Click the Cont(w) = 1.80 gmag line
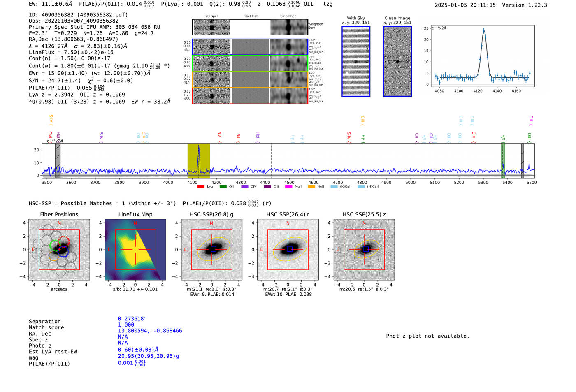Screen dimensions: 576x392 click(99, 66)
